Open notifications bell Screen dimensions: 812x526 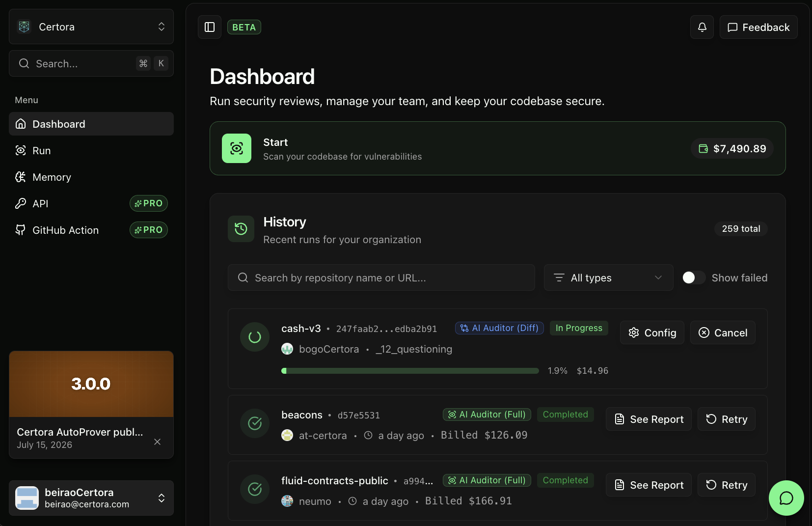[702, 27]
